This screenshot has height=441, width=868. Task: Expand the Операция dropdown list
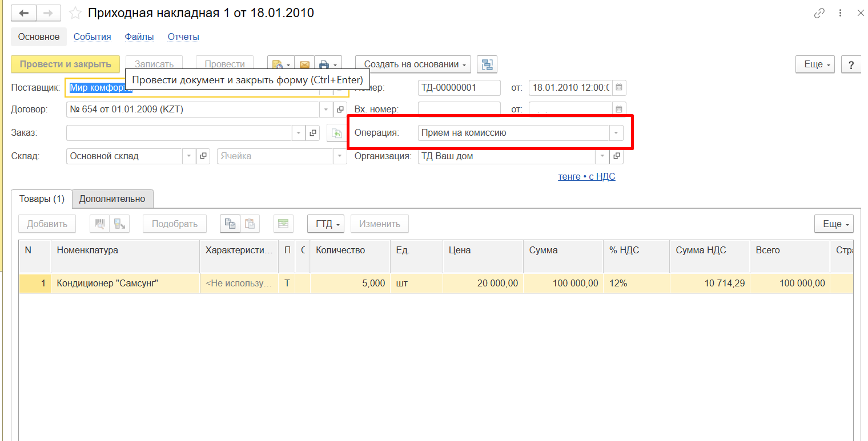pos(616,133)
